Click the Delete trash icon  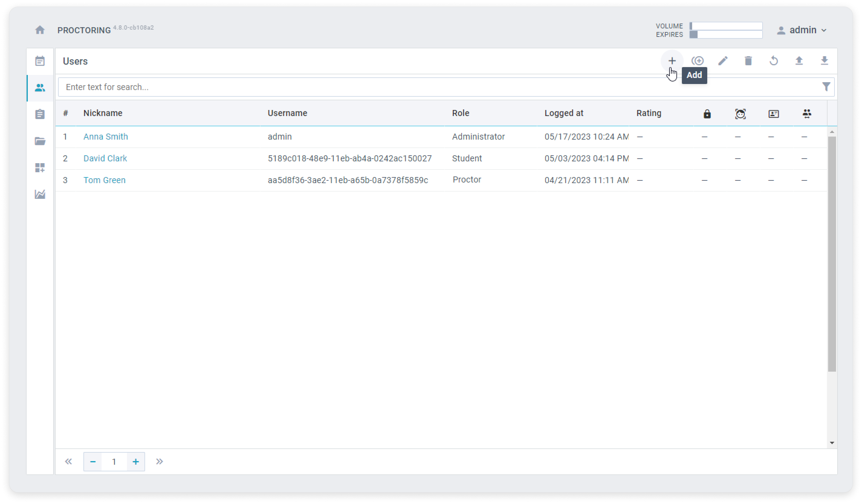click(748, 61)
